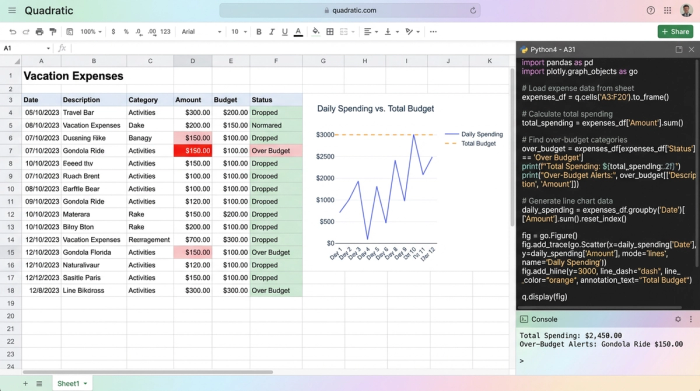Open the font size 10 dropdown
This screenshot has height=391, width=700.
pyautogui.click(x=239, y=32)
